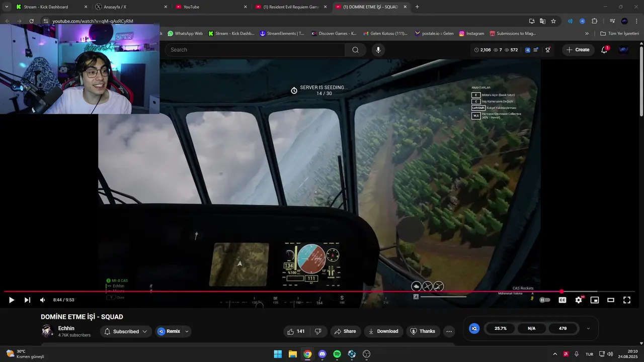Skip to the next video
644x362 pixels.
pyautogui.click(x=27, y=300)
